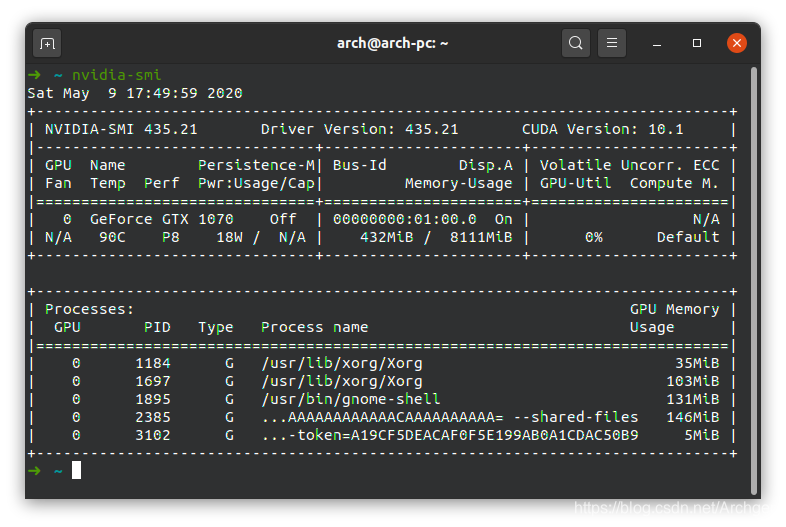
Task: Click GeForce GTX 1070 name
Action: 161,220
